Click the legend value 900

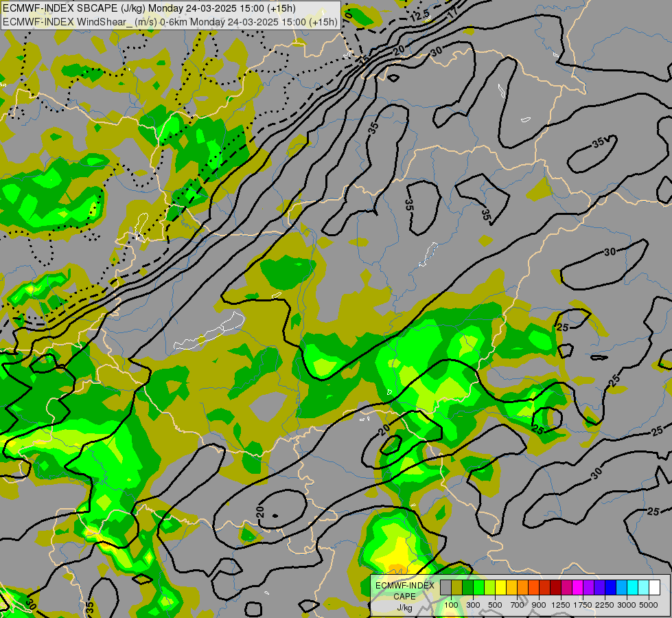pyautogui.click(x=539, y=605)
